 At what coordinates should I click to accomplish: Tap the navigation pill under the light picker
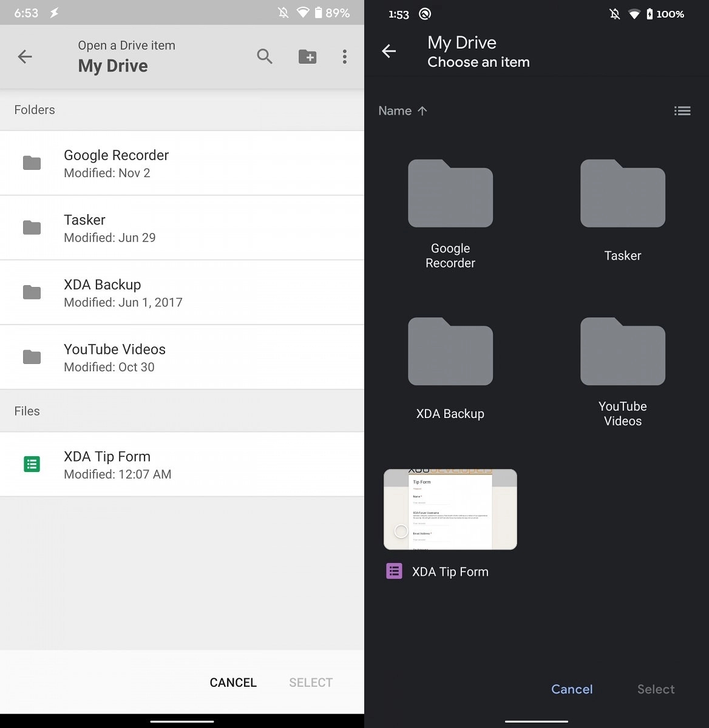click(x=182, y=721)
